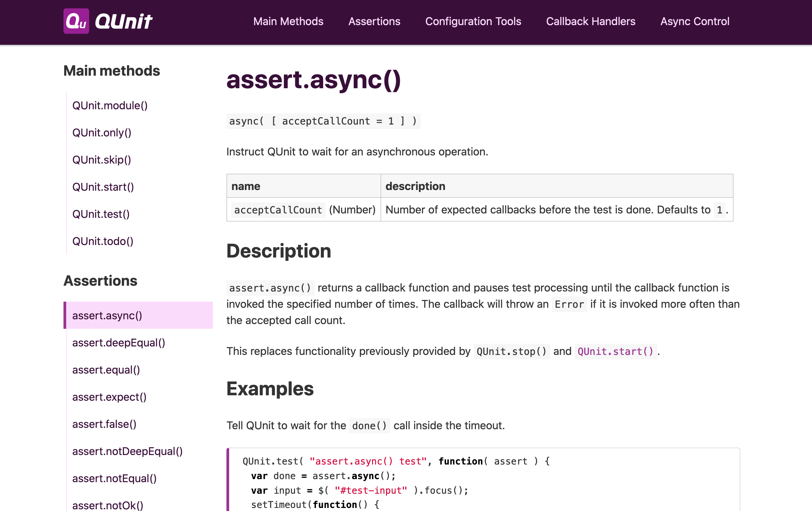Viewport: 812px width, 511px height.
Task: Expand QUnit.start() documentation
Action: pyautogui.click(x=103, y=186)
